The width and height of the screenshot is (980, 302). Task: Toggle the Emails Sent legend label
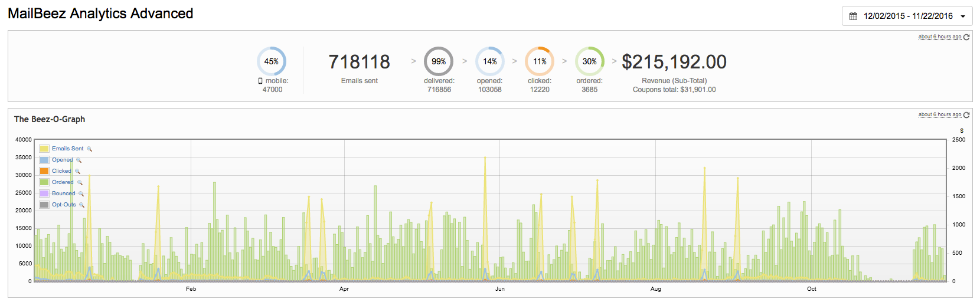[68, 149]
